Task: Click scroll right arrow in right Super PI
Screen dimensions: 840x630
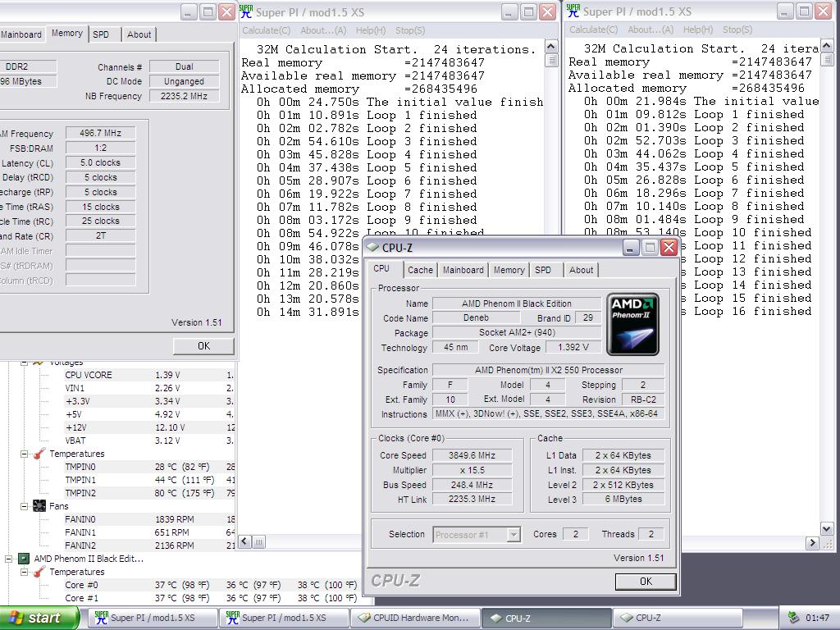Action: pos(813,543)
